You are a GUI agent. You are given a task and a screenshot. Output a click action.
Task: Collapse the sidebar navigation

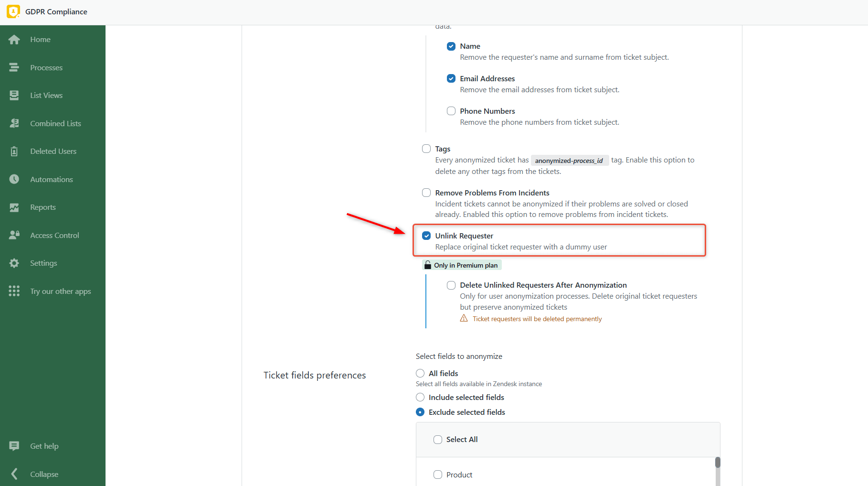point(44,474)
